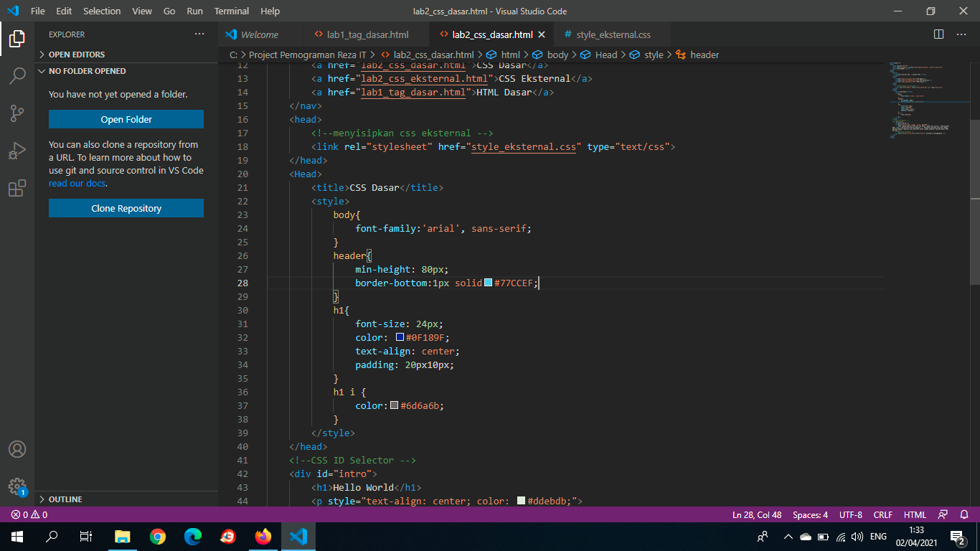Expand the Outline section
This screenshot has height=551, width=980.
(65, 499)
